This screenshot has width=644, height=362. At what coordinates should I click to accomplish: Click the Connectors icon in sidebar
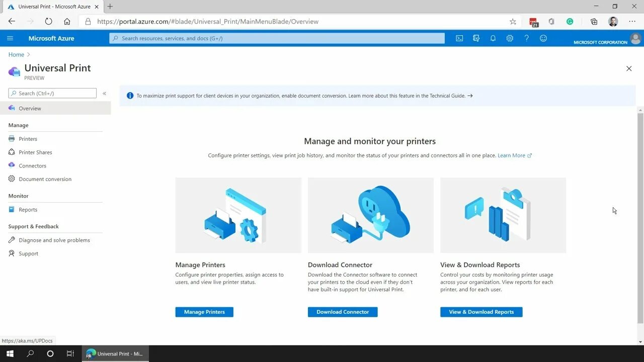click(12, 165)
